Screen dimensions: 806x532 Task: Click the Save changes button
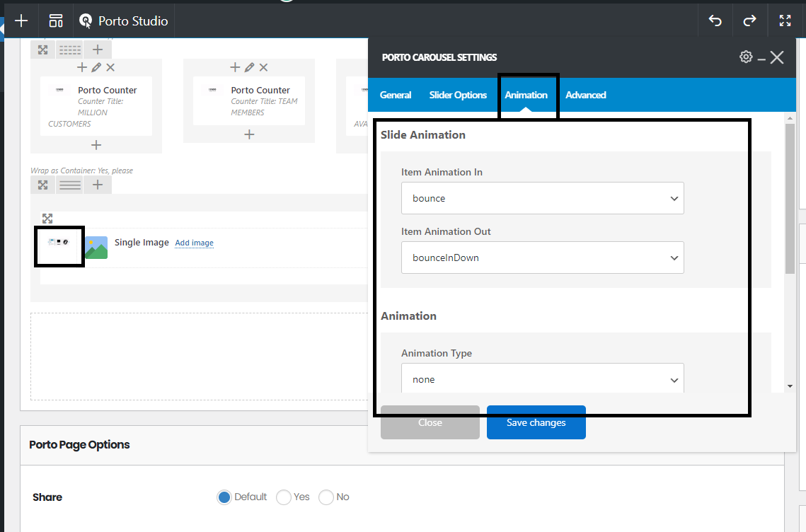(x=536, y=422)
